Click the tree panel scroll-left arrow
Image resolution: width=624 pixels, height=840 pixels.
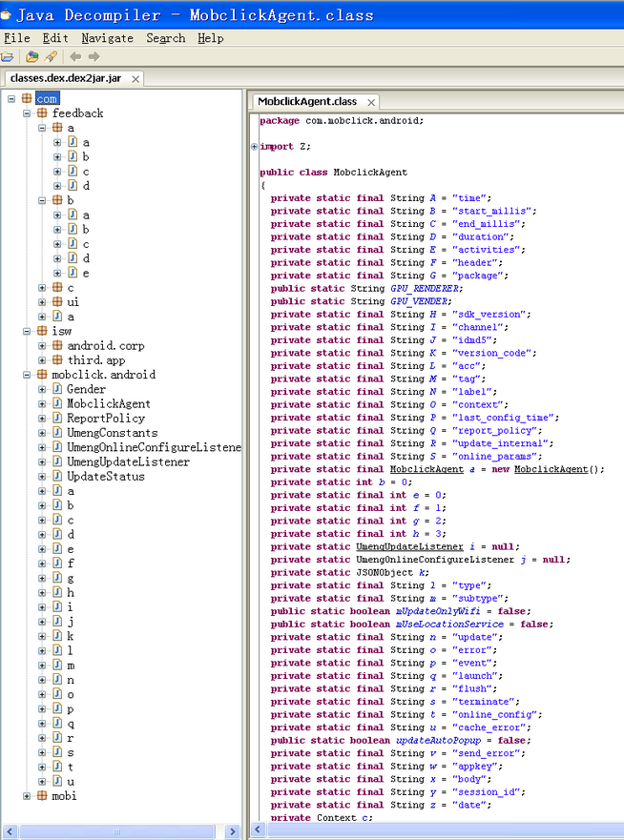[x=10, y=831]
